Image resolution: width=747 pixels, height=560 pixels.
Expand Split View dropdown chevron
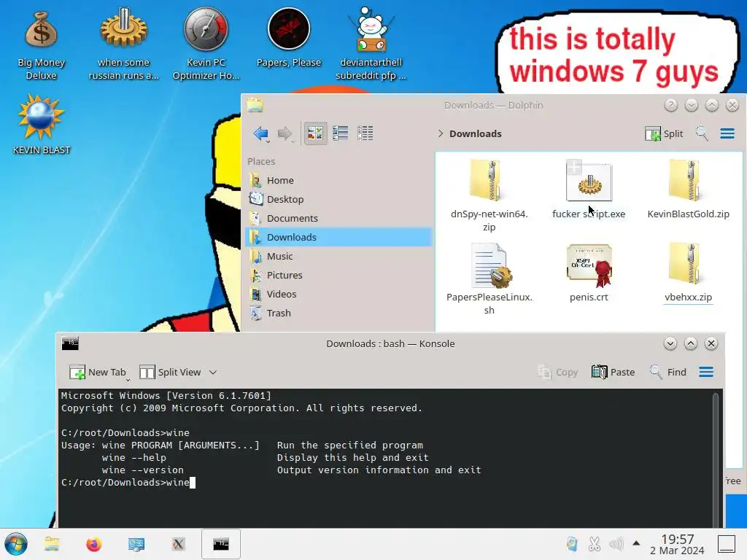[x=213, y=373]
